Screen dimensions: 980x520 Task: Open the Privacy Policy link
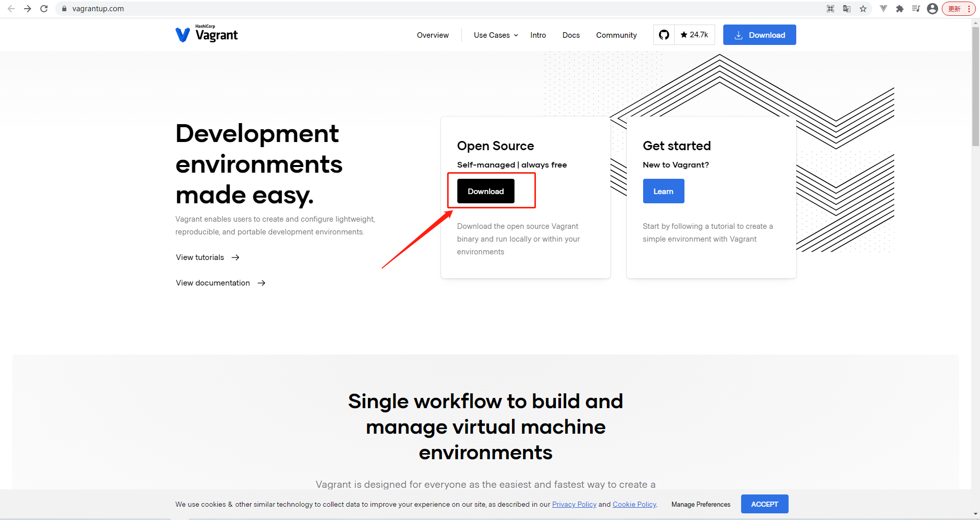pyautogui.click(x=574, y=504)
